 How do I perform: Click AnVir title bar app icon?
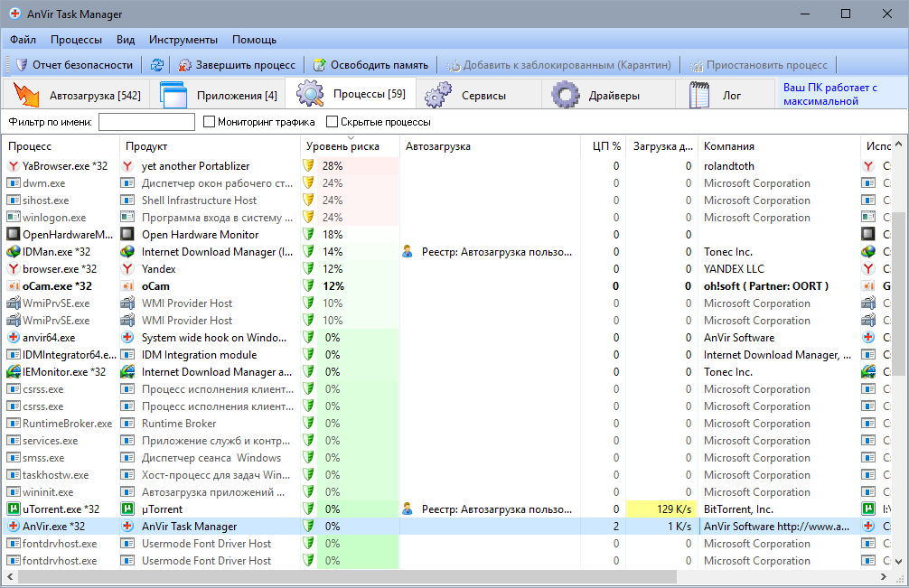[x=15, y=14]
